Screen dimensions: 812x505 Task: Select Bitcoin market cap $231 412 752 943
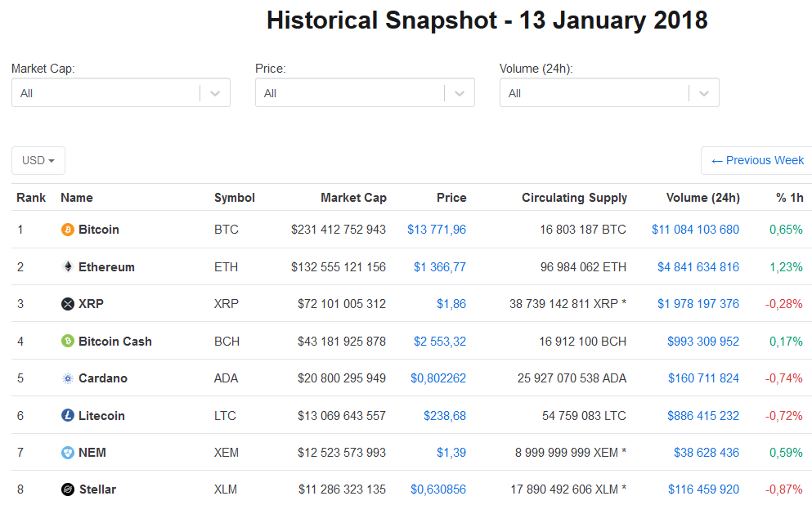(339, 230)
